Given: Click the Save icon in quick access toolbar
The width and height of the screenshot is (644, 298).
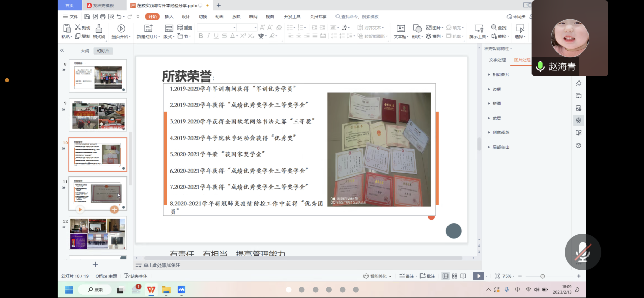Looking at the screenshot, I should (x=88, y=17).
